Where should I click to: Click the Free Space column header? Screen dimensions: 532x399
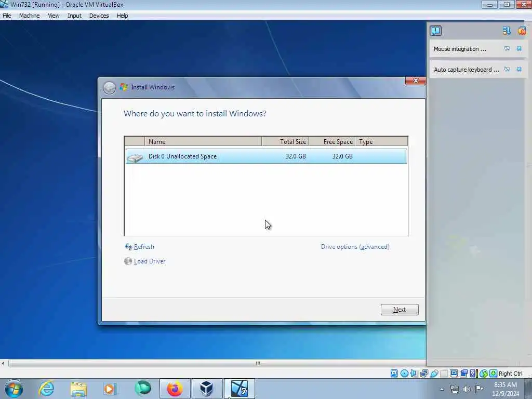coord(332,141)
